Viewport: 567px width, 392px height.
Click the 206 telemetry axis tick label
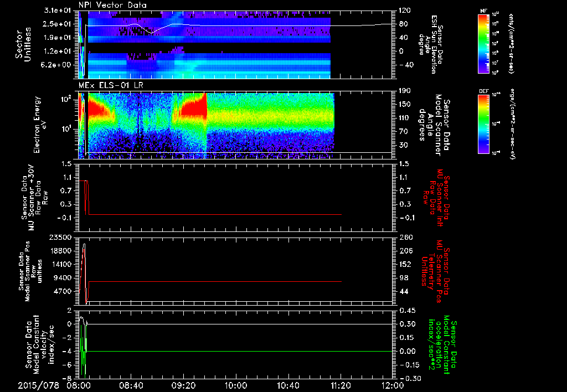pos(407,251)
